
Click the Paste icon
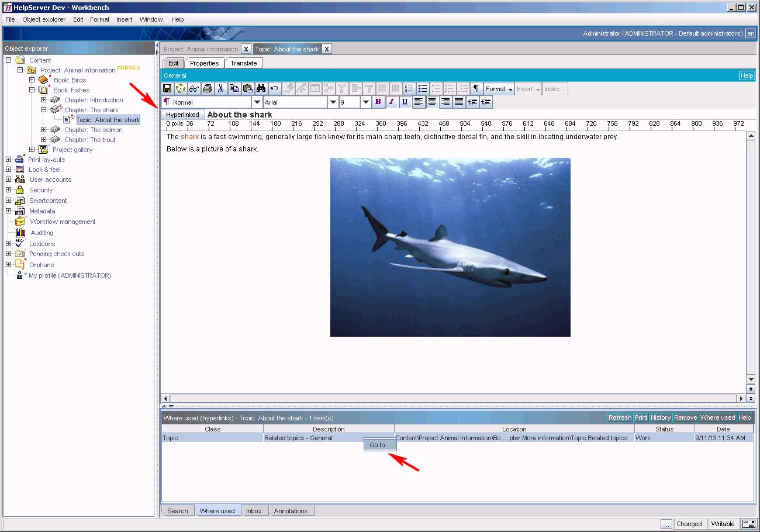coord(247,88)
